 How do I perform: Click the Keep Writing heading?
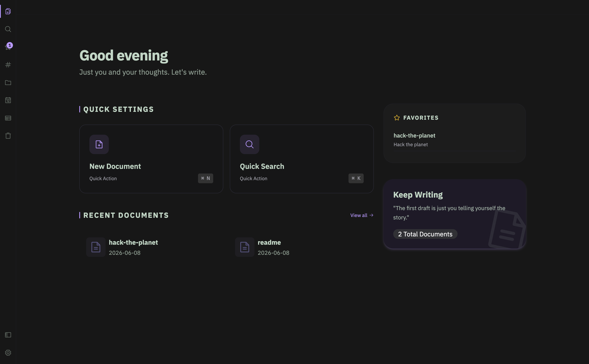(418, 195)
